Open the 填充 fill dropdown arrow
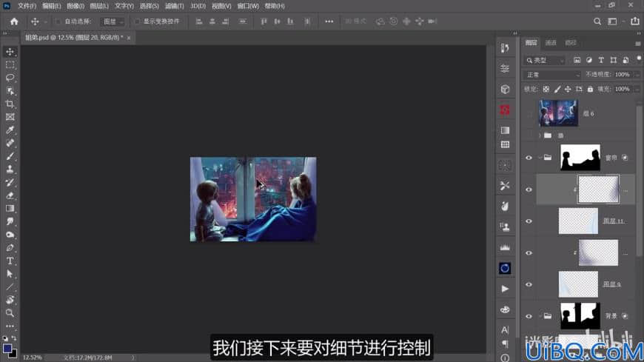Screen dimensions: 644x362 (637, 89)
